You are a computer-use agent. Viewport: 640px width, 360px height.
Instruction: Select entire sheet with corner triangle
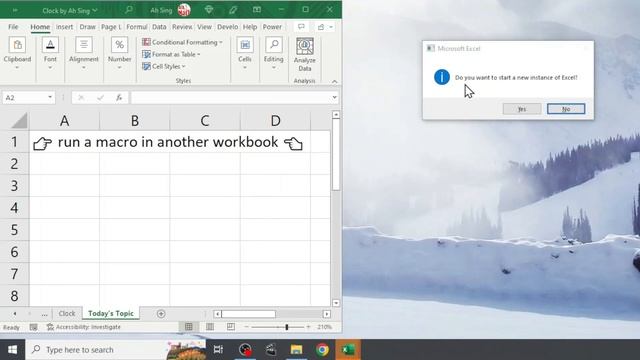coord(19,120)
